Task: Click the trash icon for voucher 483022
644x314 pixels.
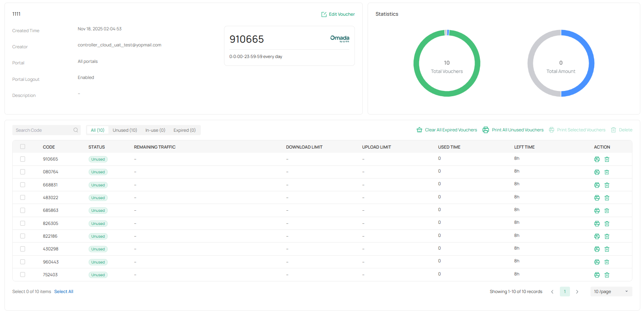Action: pos(607,198)
